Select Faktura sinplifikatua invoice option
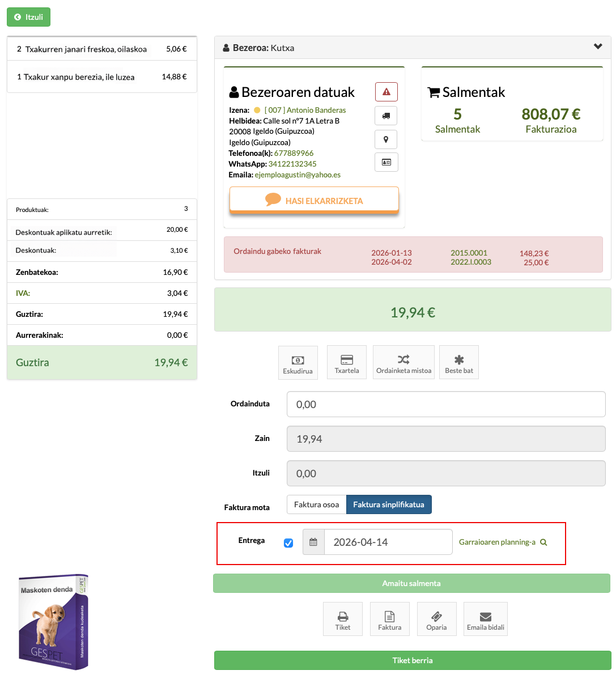The height and width of the screenshot is (683, 616). 389,504
